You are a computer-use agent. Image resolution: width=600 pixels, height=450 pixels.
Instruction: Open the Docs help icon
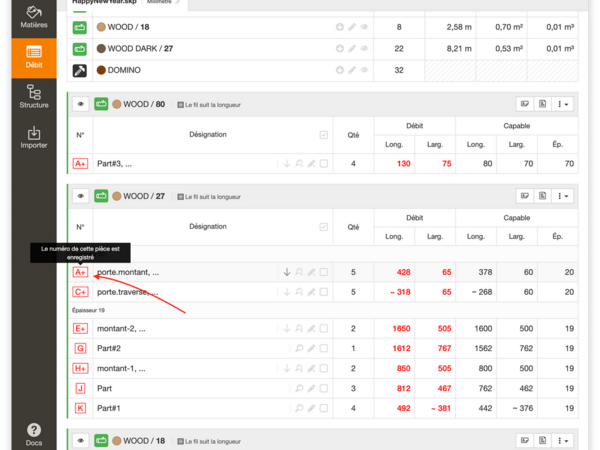[x=33, y=433]
